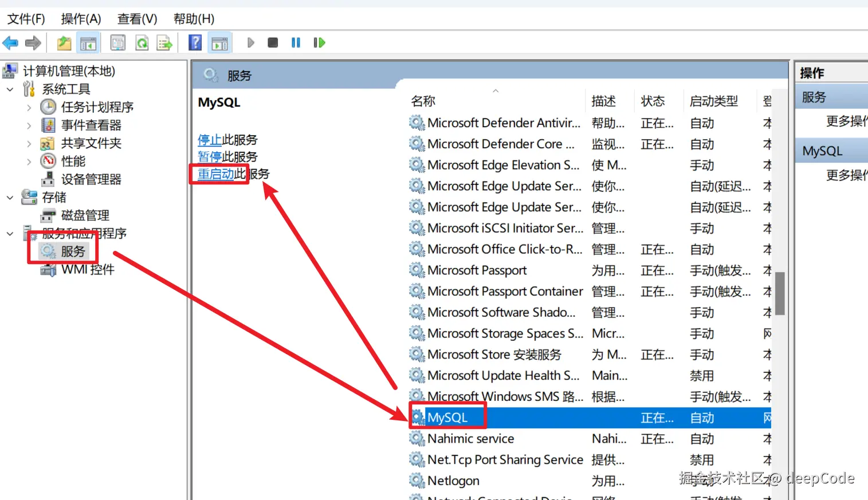868x500 pixels.
Task: Select 事件查看器 in the tree
Action: tap(91, 125)
